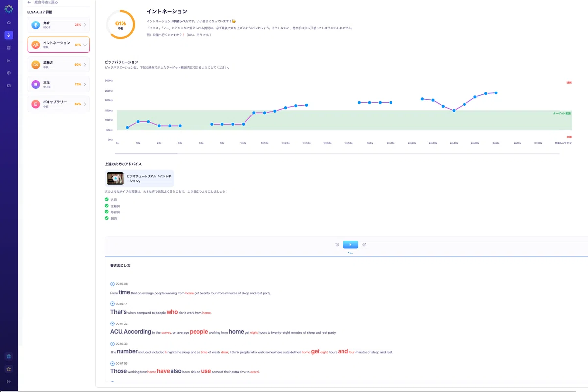Viewport: 588px width, 392px height.
Task: Play the transcript segment at 00:04:17
Action: 112,304
